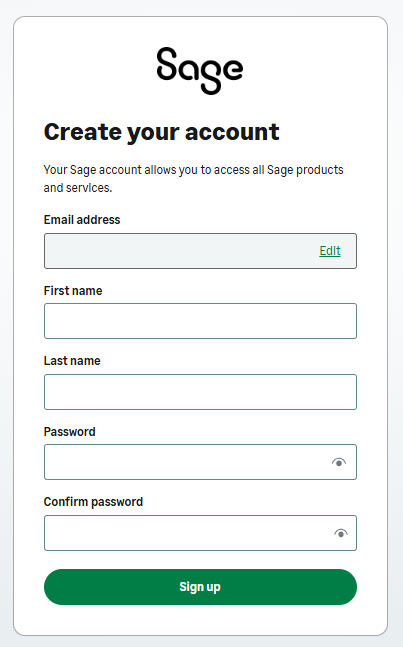403x647 pixels.
Task: Submit the form with the Sign up button
Action: point(200,587)
